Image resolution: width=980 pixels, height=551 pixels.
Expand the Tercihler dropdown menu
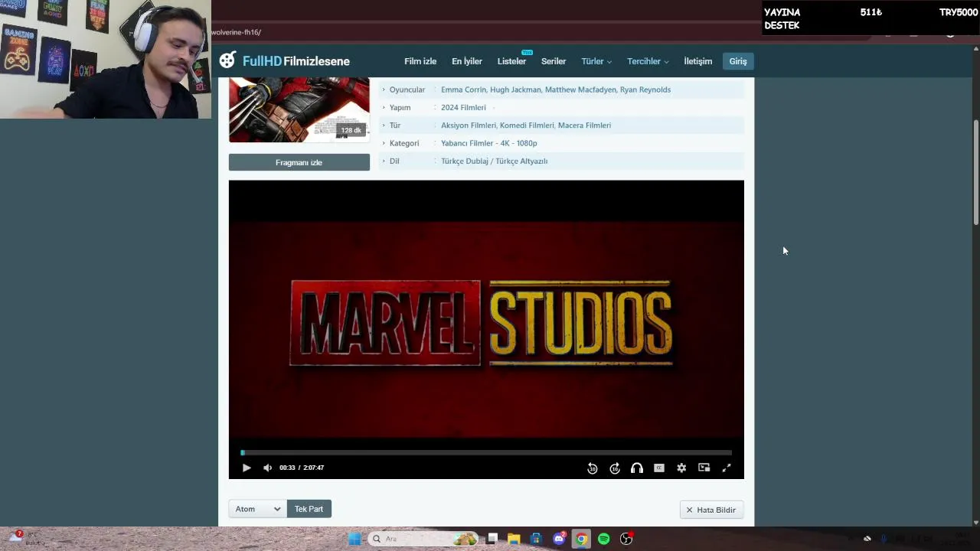(648, 61)
